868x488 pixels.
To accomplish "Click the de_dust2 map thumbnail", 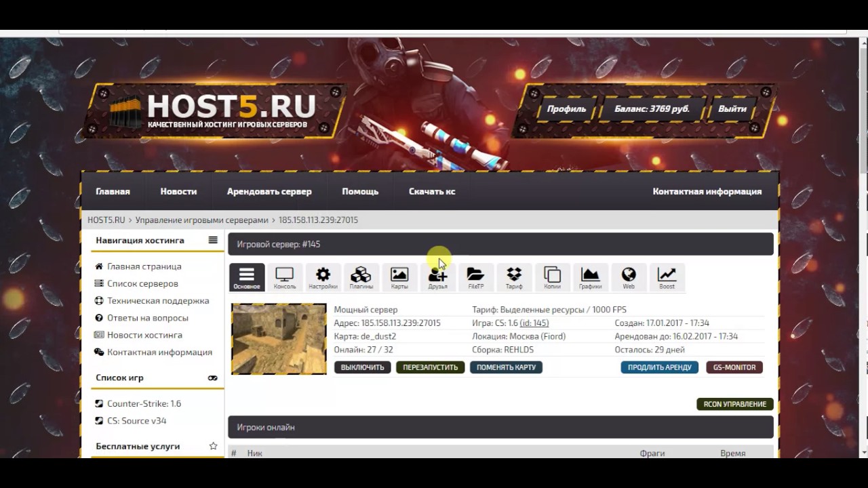I will (279, 339).
